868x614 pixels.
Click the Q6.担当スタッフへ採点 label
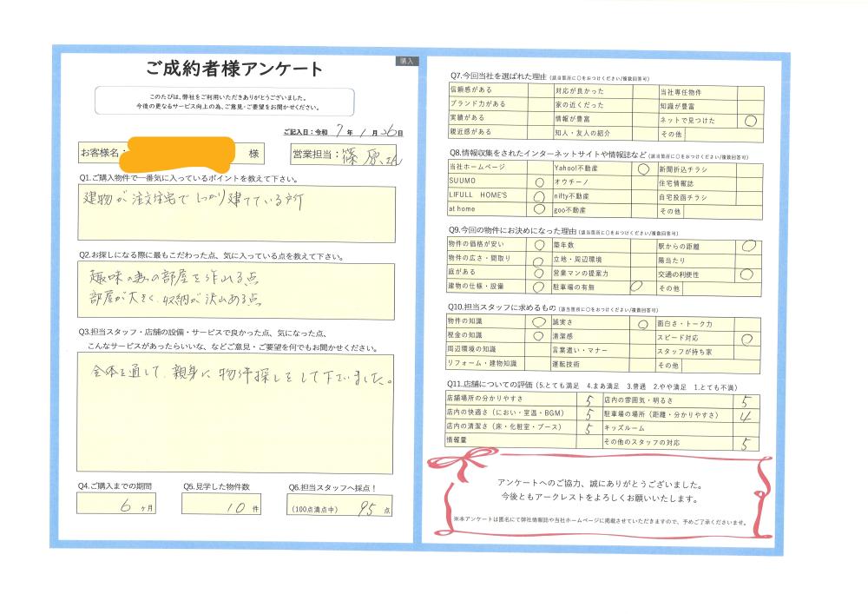coord(332,488)
